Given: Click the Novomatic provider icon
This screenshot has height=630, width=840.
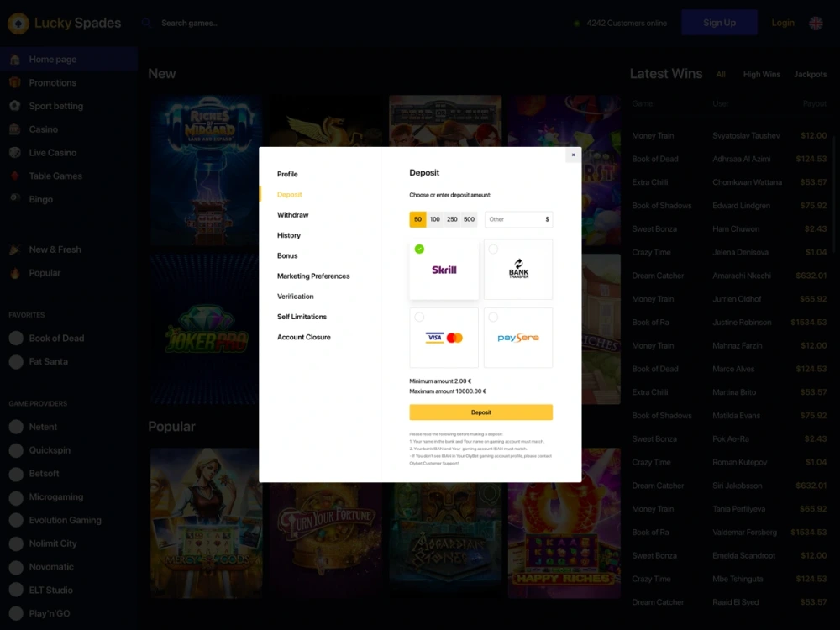Looking at the screenshot, I should 16,567.
